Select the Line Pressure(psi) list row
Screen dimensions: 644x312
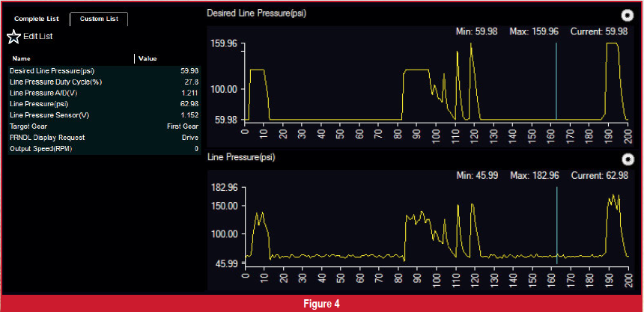(103, 104)
